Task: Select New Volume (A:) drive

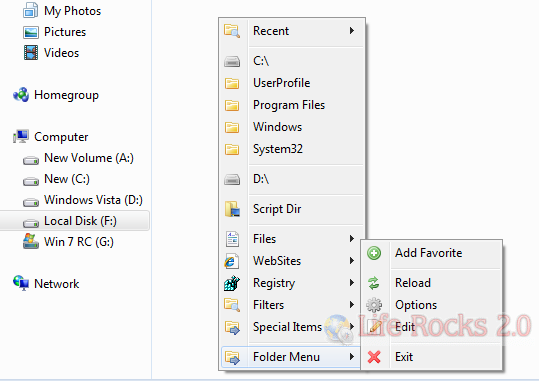Action: (89, 158)
